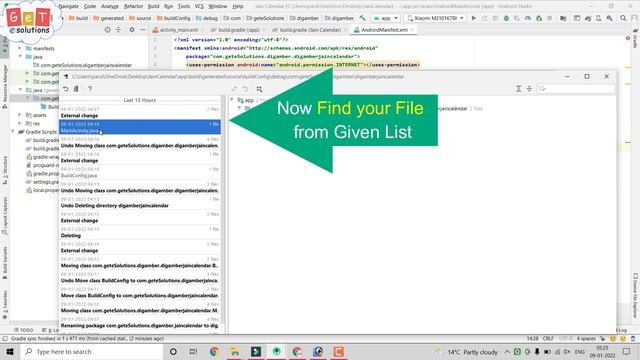
Task: Focus the search field in Local History window
Action: click(x=576, y=89)
